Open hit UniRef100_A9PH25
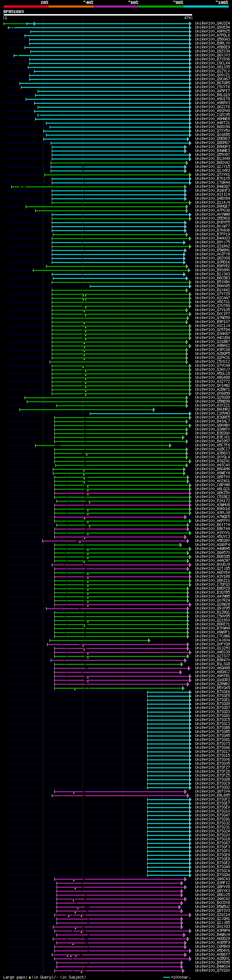The height and width of the screenshot is (980, 232). coord(212,31)
